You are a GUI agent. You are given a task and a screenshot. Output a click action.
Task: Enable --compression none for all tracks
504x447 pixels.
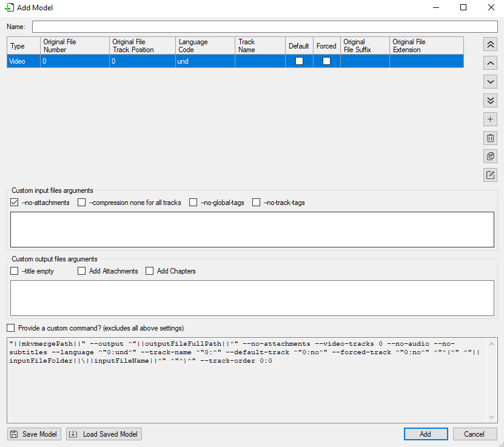(82, 203)
